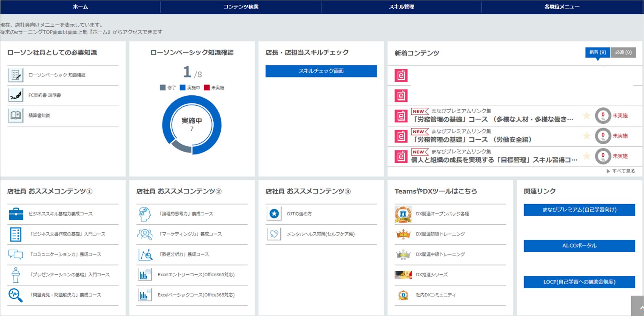The height and width of the screenshot is (316, 644).
Task: Click progress circle 0% for 多様な人材 course
Action: tap(603, 116)
